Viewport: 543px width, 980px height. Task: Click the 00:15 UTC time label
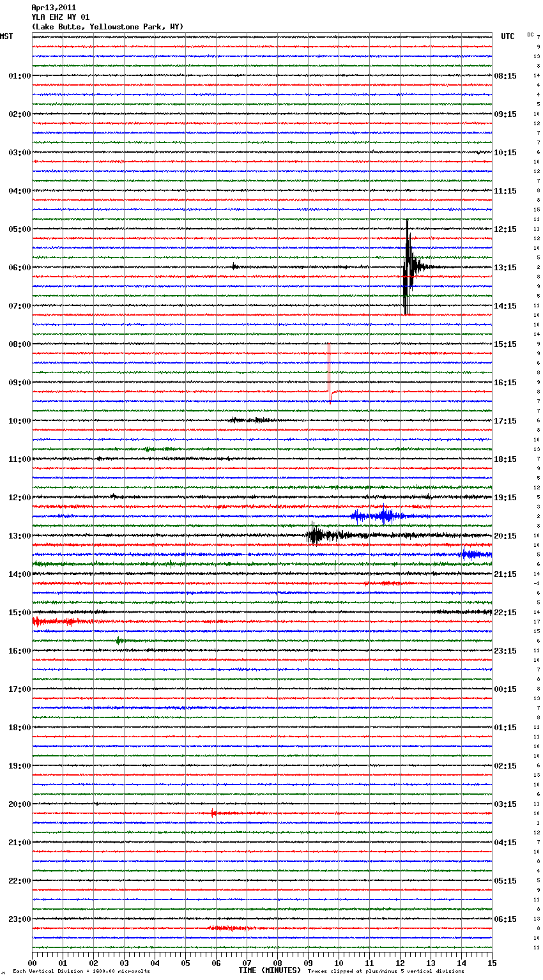click(x=505, y=689)
